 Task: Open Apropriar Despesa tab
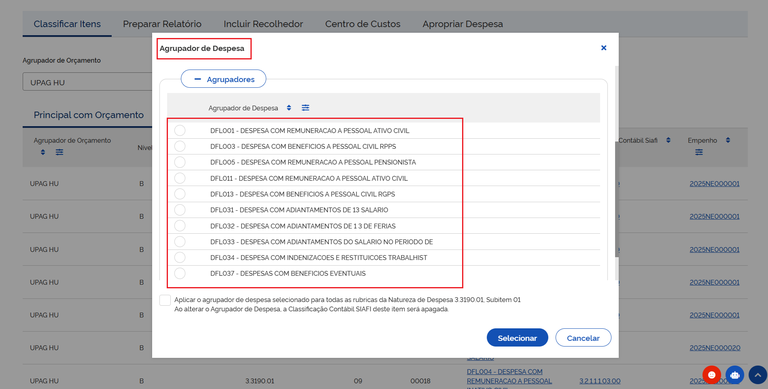click(462, 24)
